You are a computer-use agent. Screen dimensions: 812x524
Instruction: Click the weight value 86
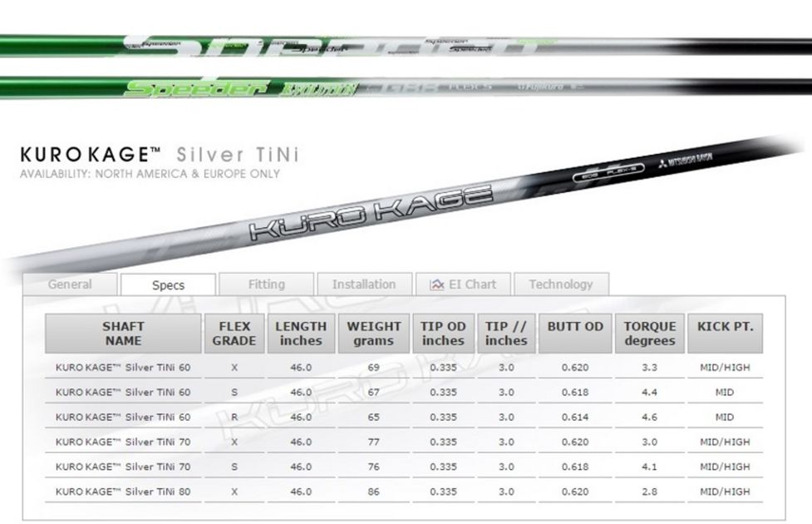[x=374, y=492]
